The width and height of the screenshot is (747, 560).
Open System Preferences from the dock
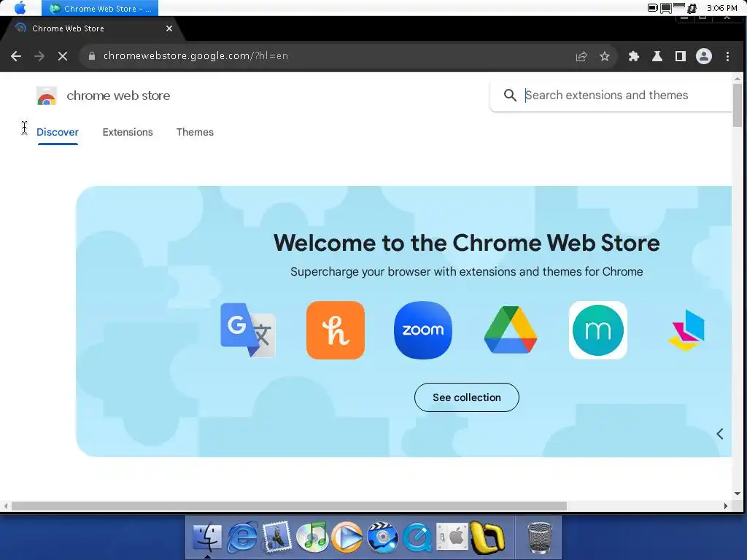452,537
